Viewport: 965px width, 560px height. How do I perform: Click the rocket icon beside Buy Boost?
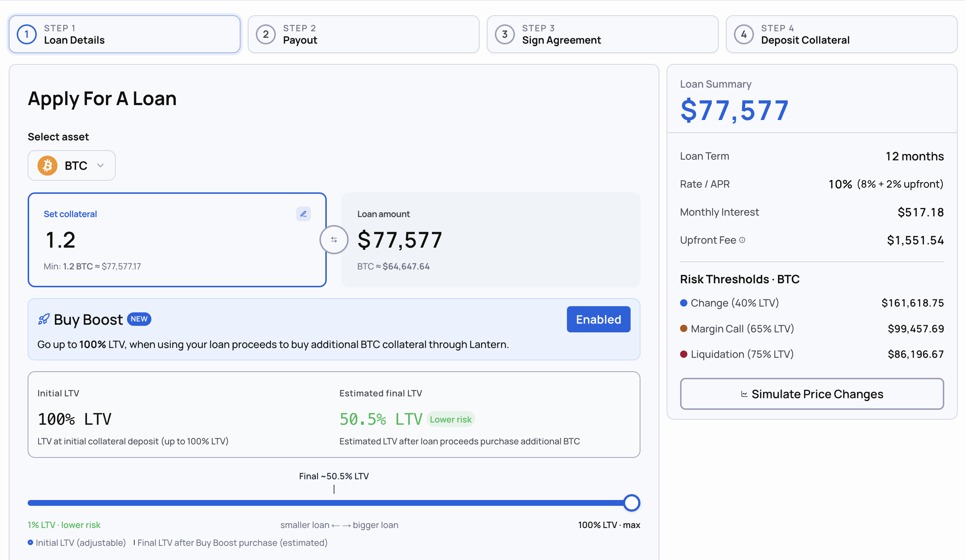click(x=44, y=319)
